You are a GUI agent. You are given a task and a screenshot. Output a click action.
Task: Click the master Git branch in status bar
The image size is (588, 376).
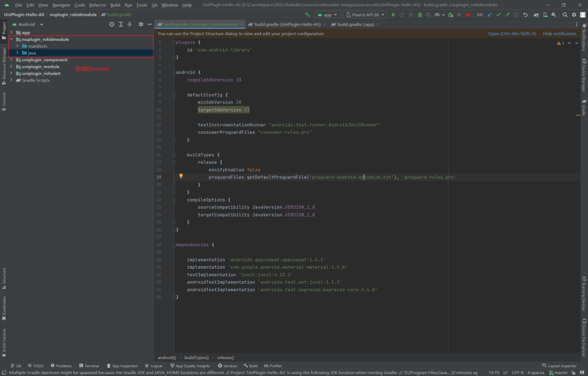pyautogui.click(x=559, y=373)
